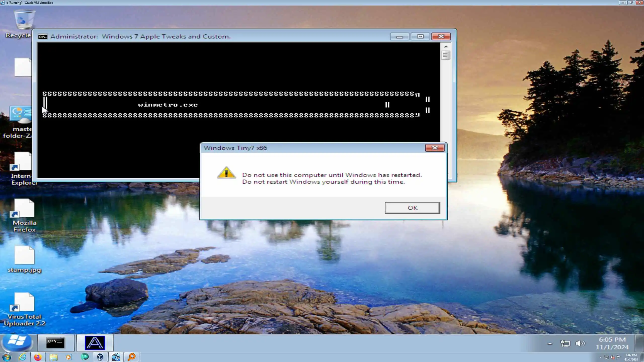
Task: Open the Mozilla Firefox desktop shortcut
Action: (24, 209)
